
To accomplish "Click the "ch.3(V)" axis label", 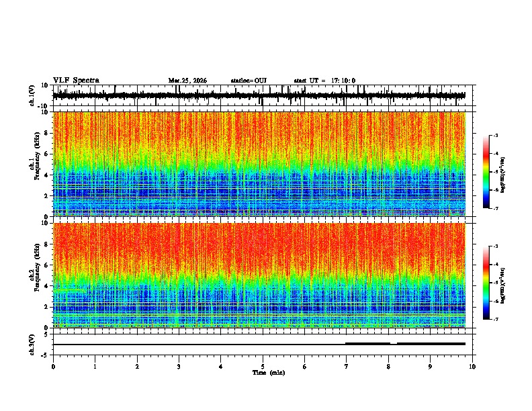I will coord(32,345).
